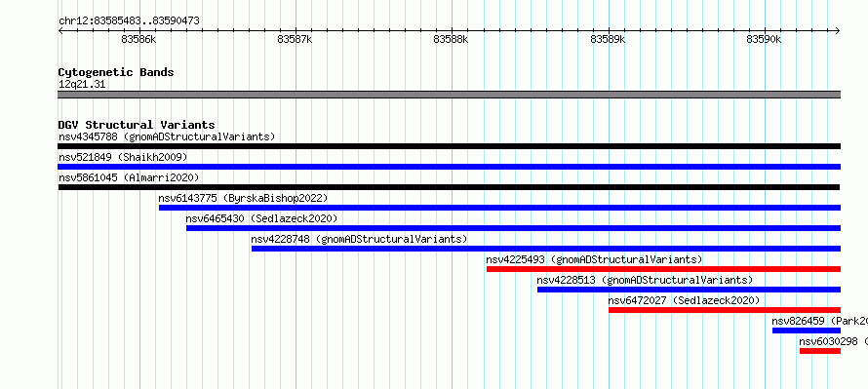This screenshot has width=868, height=389.
Task: Select the blue nsv826459 variant bar
Action: point(806,331)
